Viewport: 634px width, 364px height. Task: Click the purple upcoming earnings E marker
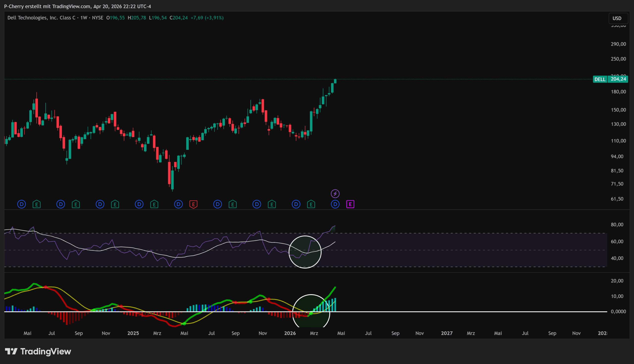[x=350, y=204]
